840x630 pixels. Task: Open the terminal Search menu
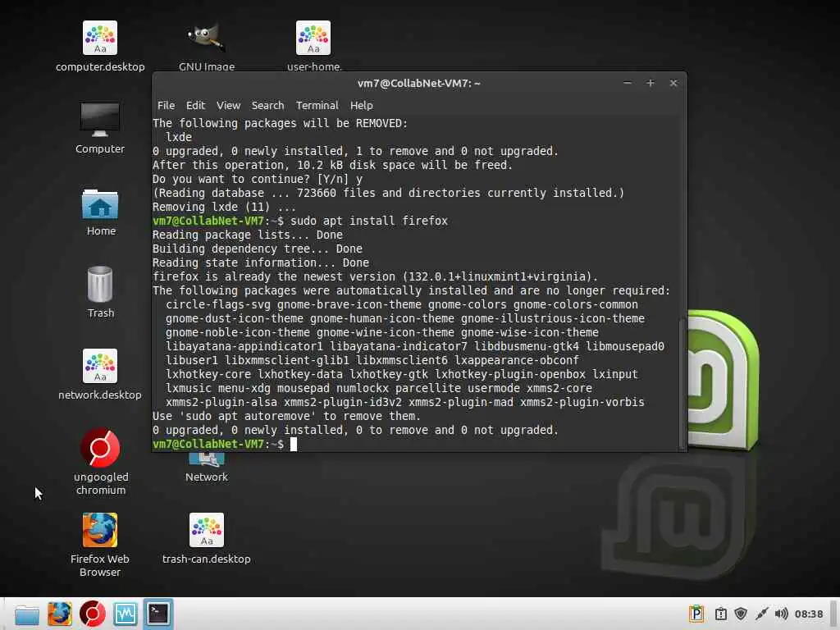268,106
